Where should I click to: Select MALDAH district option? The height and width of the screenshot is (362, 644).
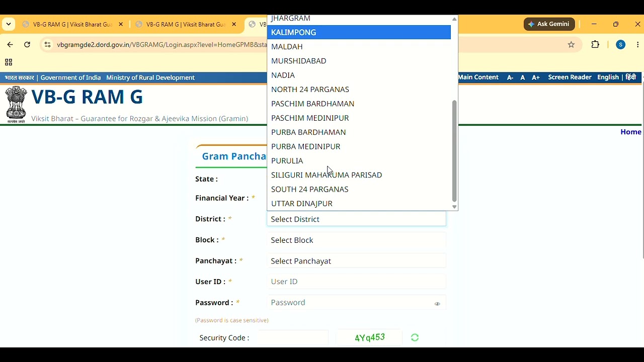click(x=359, y=46)
